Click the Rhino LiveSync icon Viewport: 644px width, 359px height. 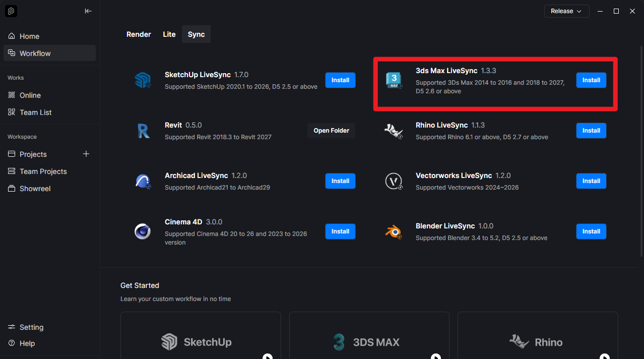point(394,131)
